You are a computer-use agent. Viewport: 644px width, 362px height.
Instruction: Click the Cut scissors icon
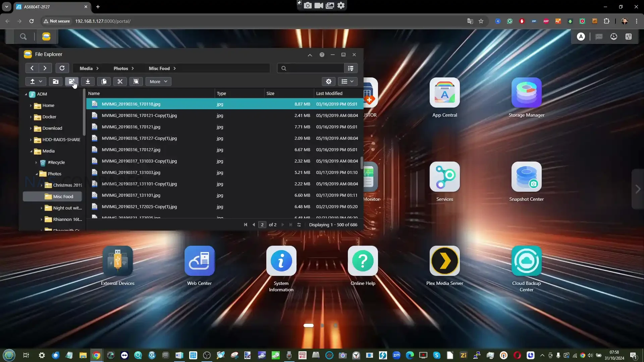pyautogui.click(x=120, y=81)
